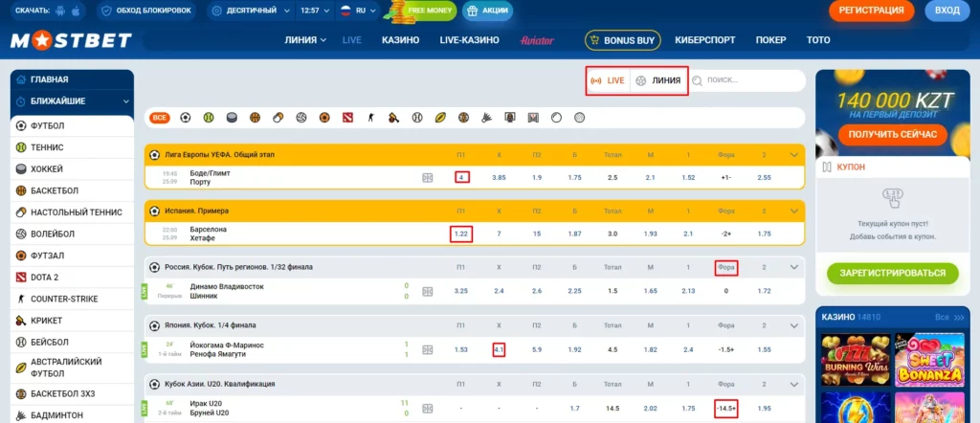Collapse the Япония. Кубок section
980x423 pixels.
[x=794, y=325]
